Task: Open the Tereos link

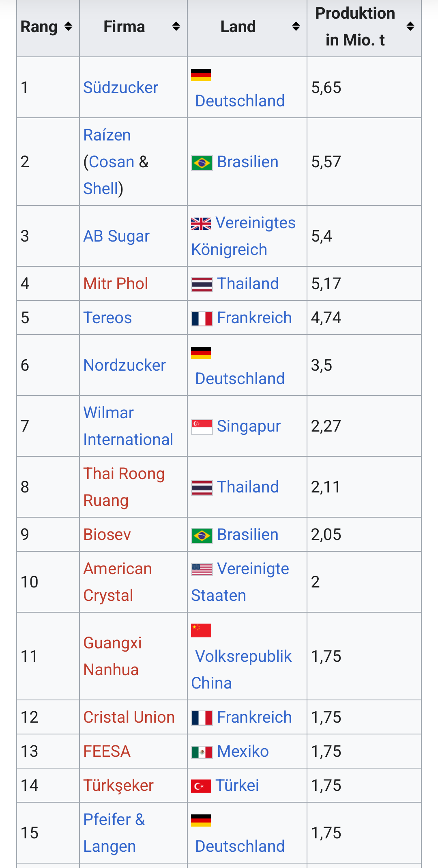Action: pos(107,318)
